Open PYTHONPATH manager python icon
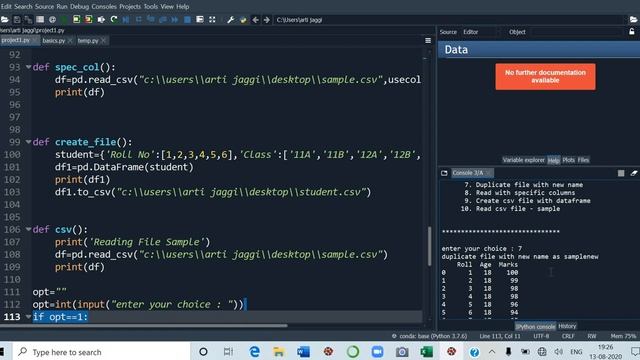The height and width of the screenshot is (360, 640). [x=243, y=20]
